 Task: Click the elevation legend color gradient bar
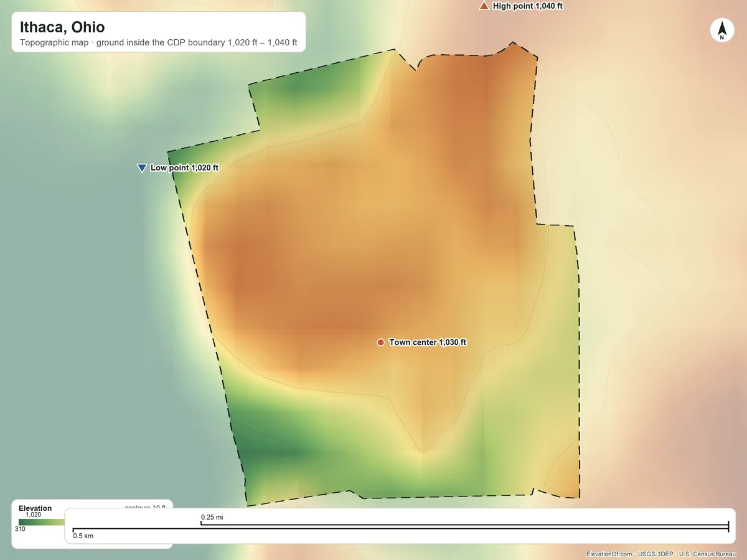tap(41, 522)
